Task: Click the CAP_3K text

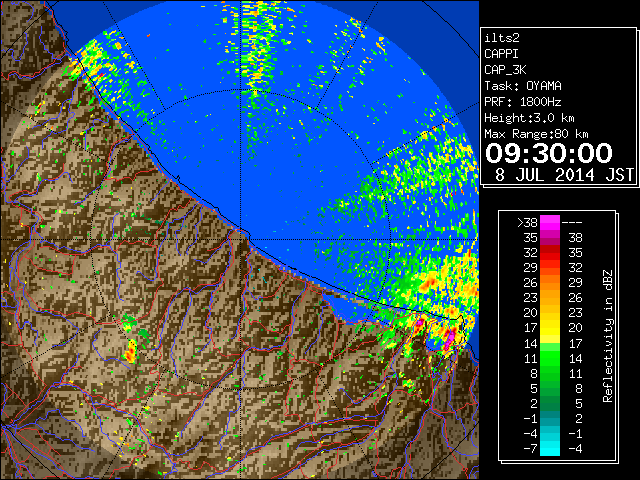Action: [505, 70]
